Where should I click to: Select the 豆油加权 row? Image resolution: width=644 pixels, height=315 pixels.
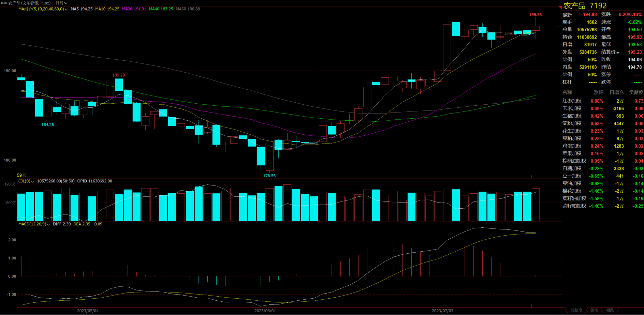(x=603, y=184)
